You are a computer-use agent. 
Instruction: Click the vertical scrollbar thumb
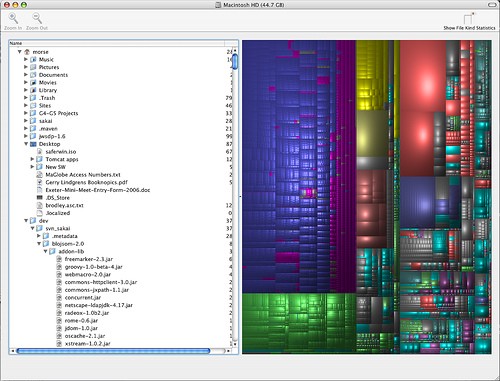[235, 62]
